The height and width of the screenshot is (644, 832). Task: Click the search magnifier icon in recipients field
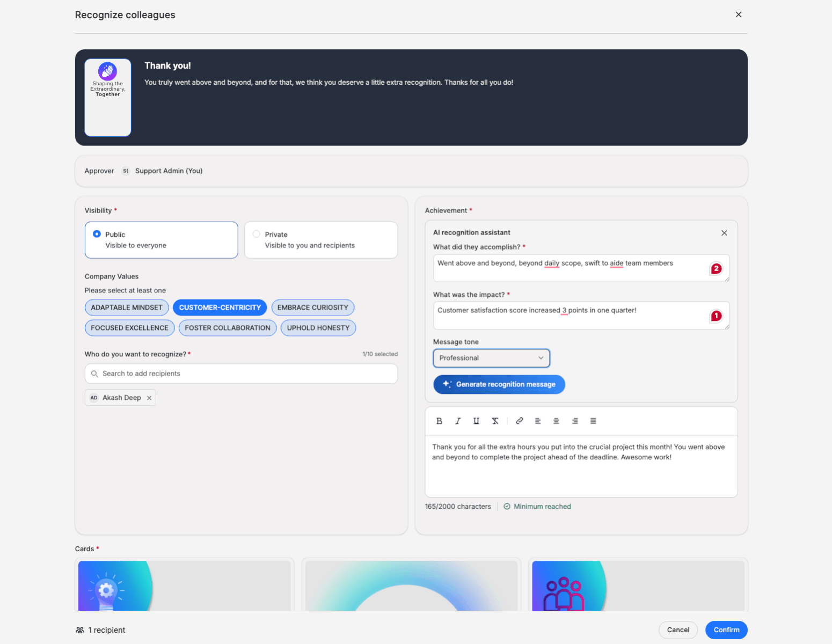pos(94,374)
